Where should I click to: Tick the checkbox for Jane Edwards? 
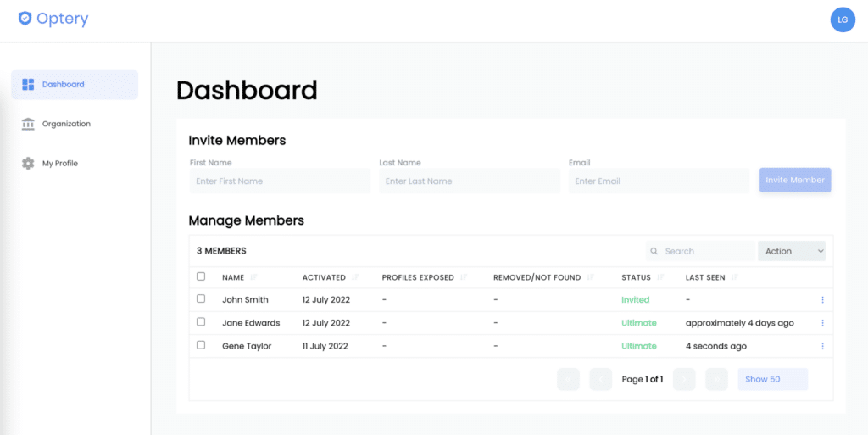[201, 322]
